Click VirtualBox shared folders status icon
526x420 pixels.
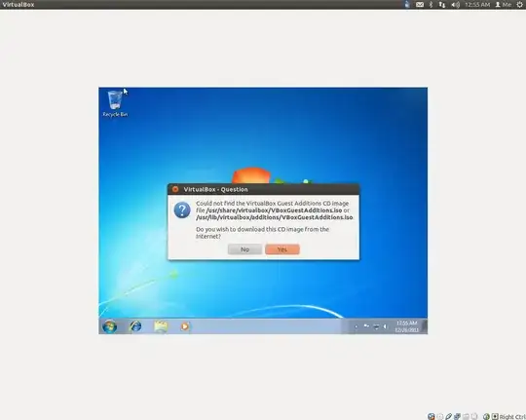click(466, 417)
